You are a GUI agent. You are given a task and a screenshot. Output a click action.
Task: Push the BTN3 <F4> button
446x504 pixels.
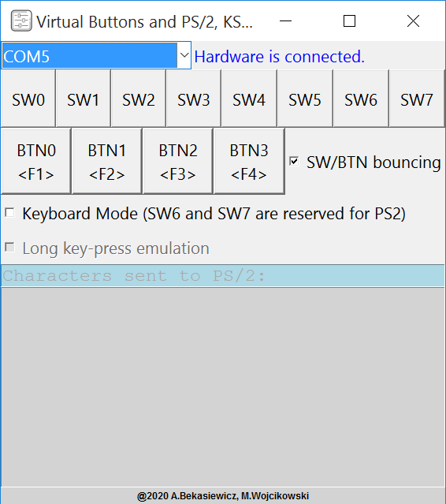click(x=249, y=162)
